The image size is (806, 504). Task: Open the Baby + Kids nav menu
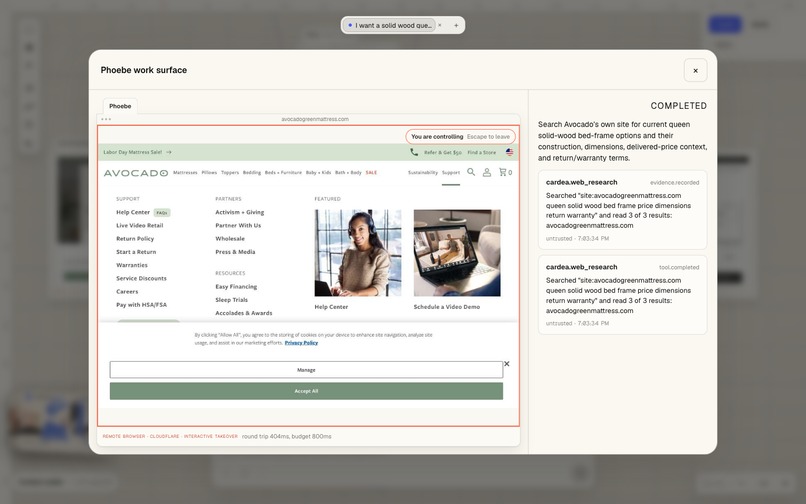[x=319, y=173]
